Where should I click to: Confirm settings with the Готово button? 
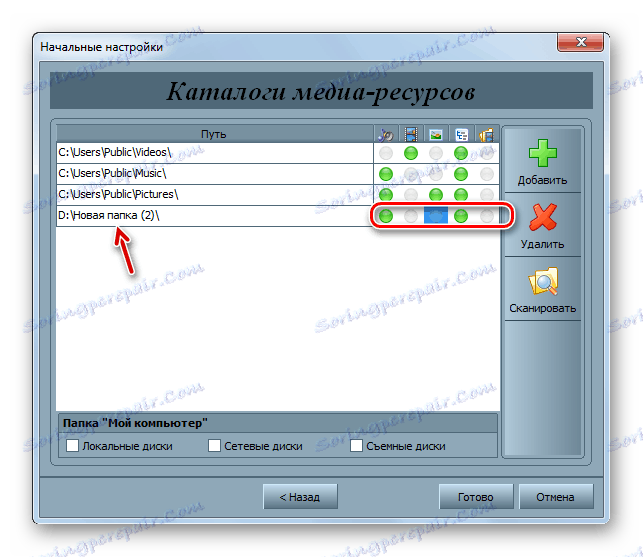coord(476,497)
